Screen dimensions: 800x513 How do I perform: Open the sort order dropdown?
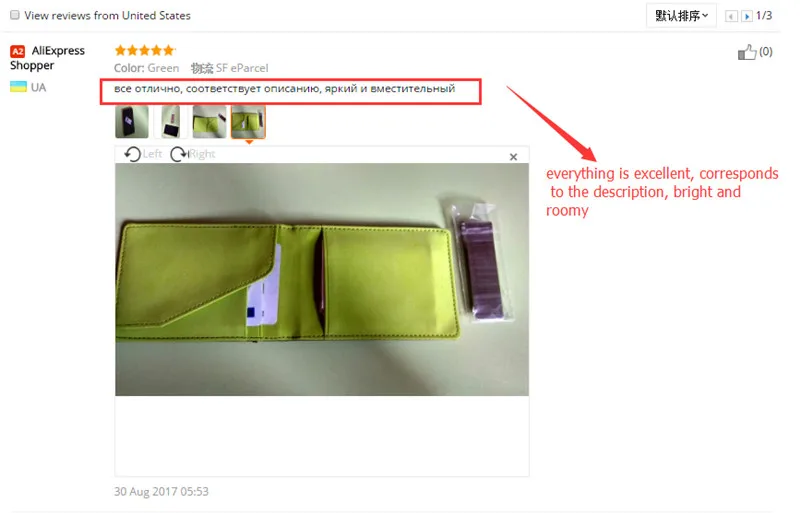tap(681, 16)
